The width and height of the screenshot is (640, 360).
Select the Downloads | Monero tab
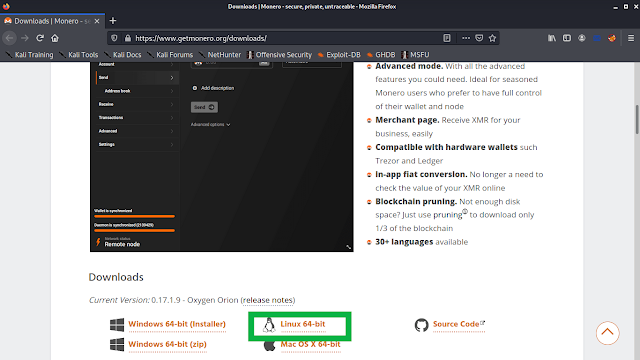(x=52, y=21)
